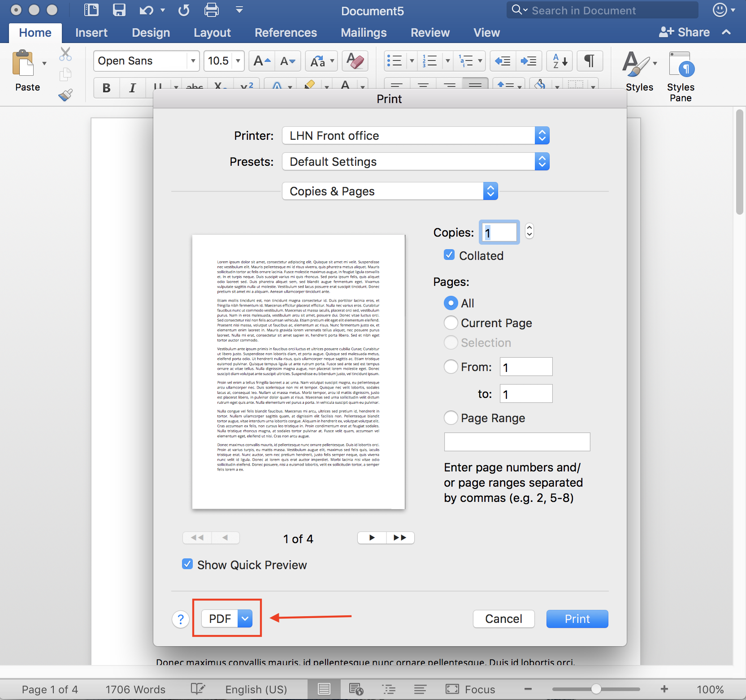
Task: Click the Format Painter brush icon
Action: tap(65, 95)
